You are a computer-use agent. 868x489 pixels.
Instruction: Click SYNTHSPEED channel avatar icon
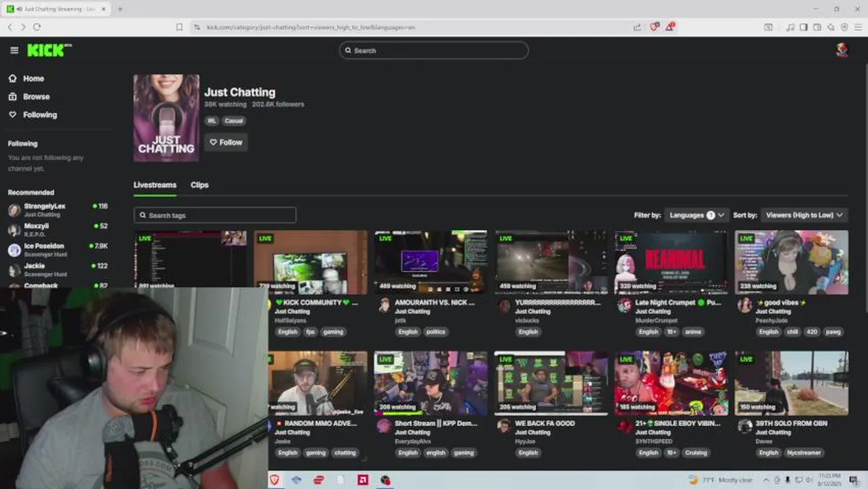[625, 427]
